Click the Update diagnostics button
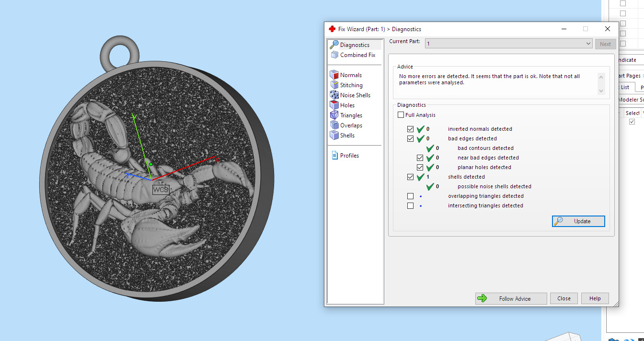 pos(578,221)
